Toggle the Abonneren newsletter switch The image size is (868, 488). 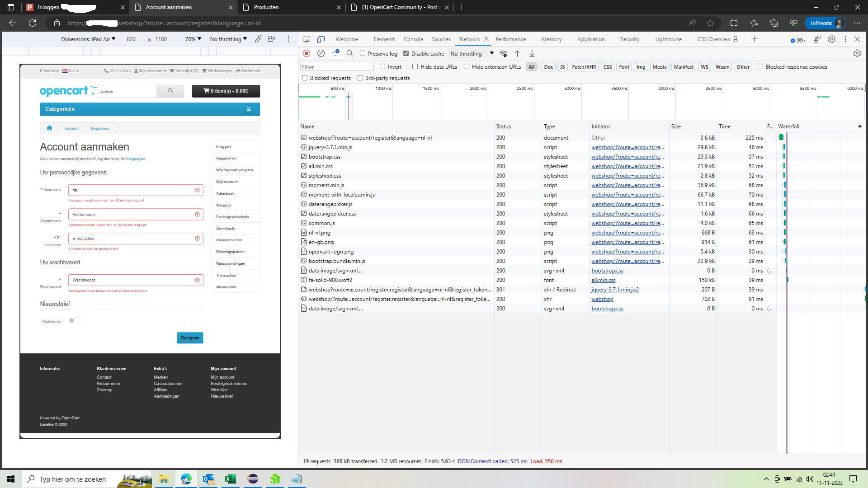pyautogui.click(x=75, y=321)
